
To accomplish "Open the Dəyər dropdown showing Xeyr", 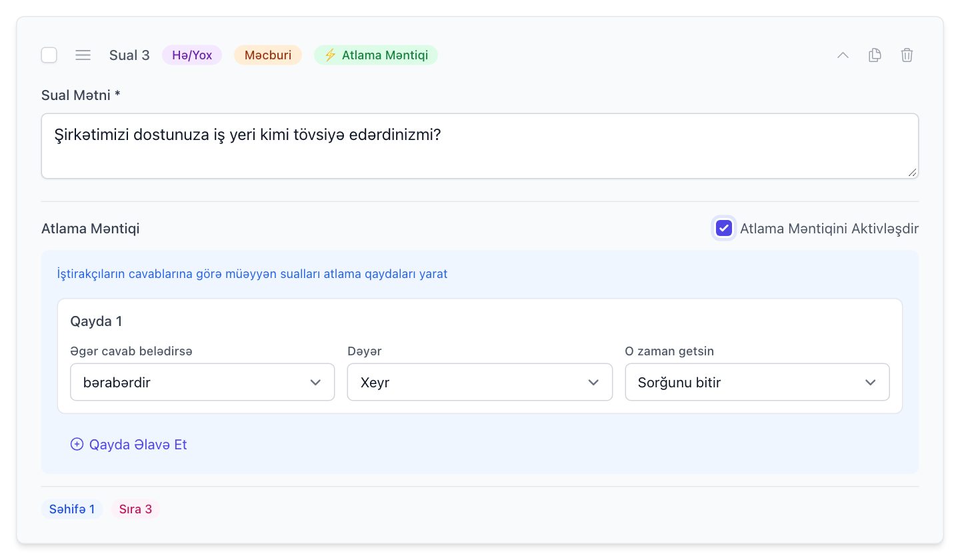I will point(479,382).
